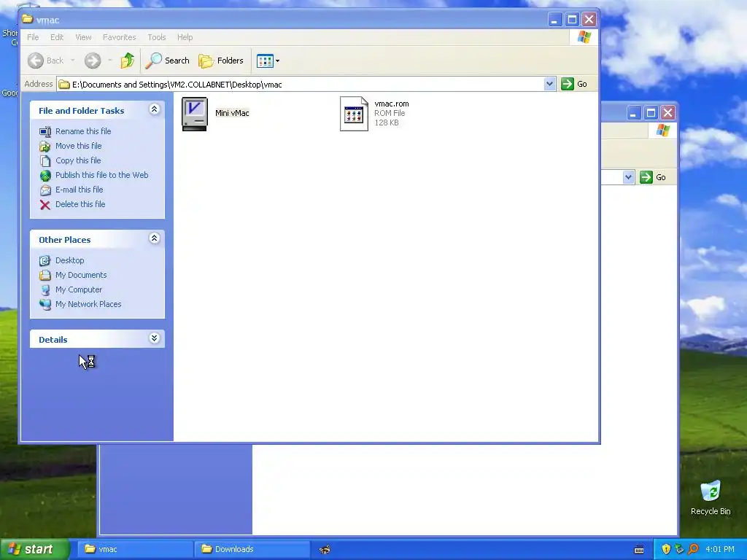747x560 pixels.
Task: Click Go button in vmac window
Action: coord(574,84)
